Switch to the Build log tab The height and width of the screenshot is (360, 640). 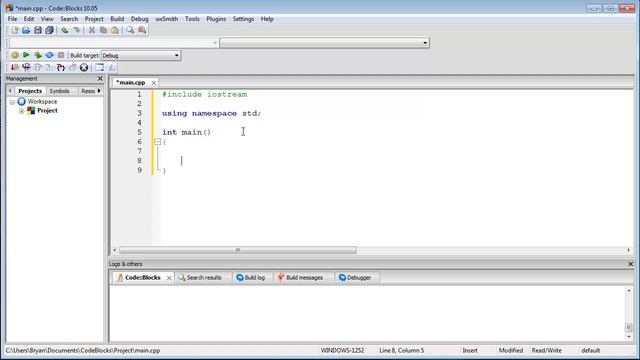point(251,278)
